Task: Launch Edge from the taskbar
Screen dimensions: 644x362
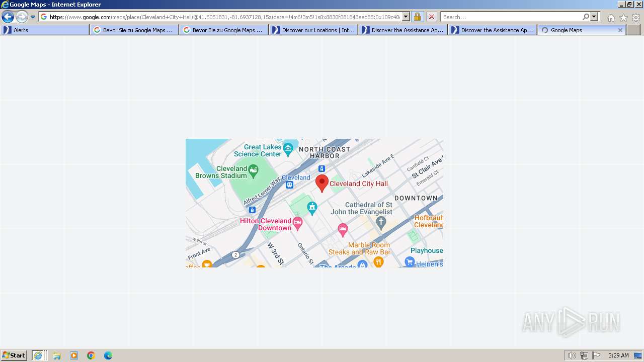Action: click(108, 355)
